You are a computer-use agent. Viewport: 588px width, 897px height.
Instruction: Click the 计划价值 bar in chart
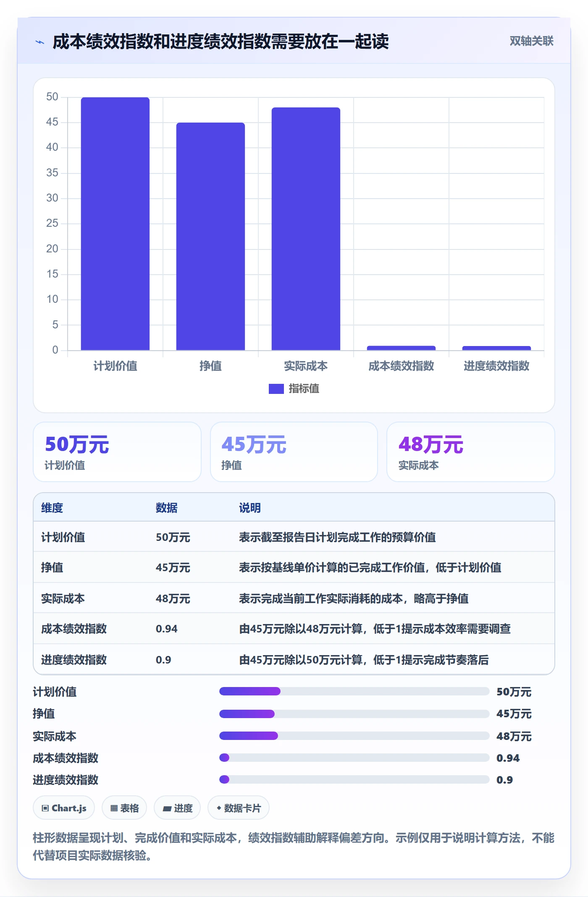pyautogui.click(x=115, y=223)
